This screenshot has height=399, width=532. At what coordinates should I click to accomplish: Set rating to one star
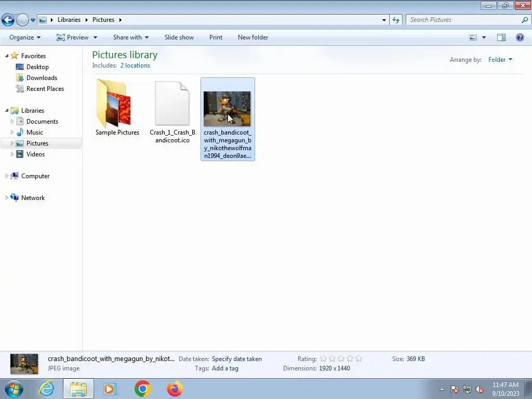(x=323, y=358)
